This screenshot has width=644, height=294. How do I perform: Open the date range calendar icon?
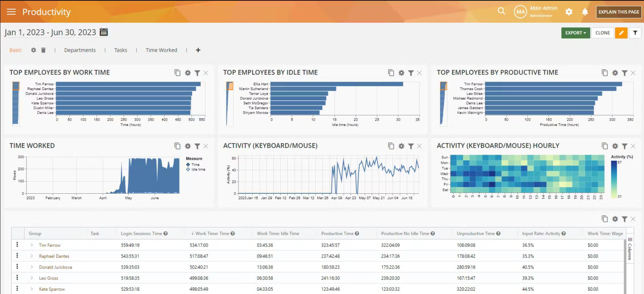[x=104, y=32]
